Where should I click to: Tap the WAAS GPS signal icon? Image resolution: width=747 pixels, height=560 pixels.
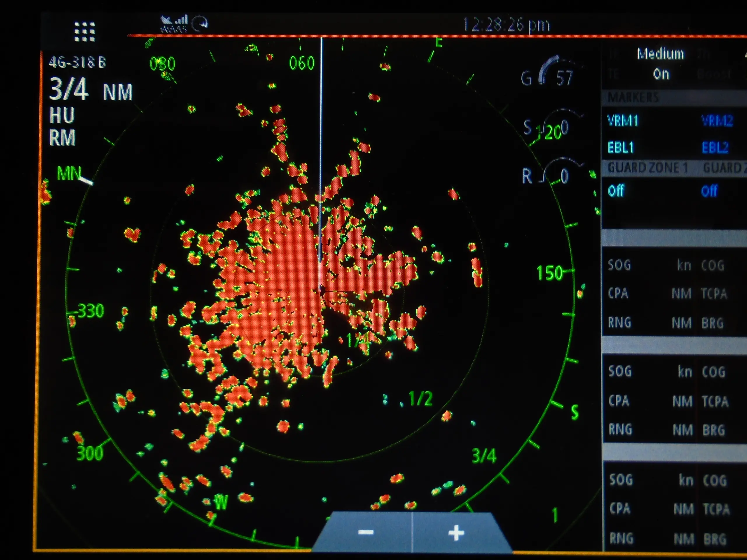174,24
